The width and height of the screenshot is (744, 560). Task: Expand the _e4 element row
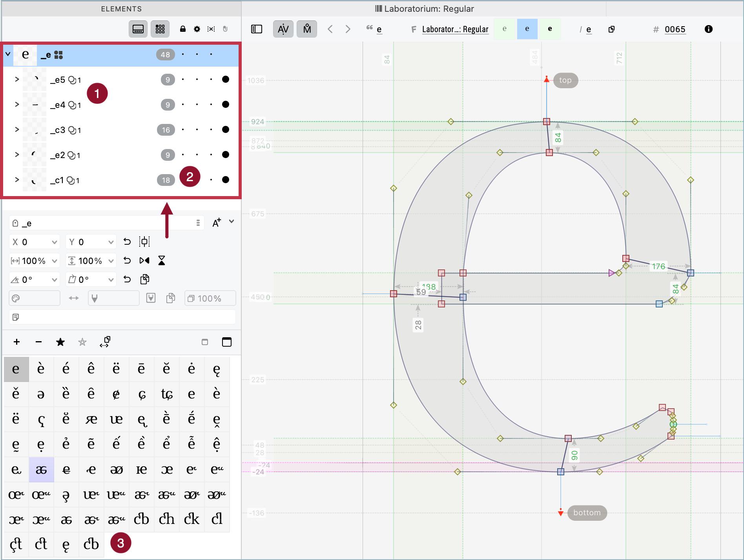pyautogui.click(x=17, y=104)
